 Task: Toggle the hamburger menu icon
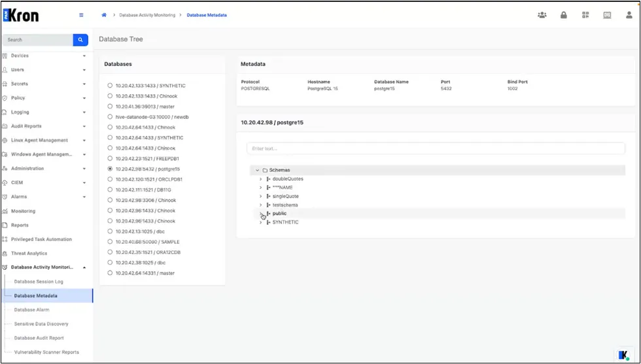point(81,15)
